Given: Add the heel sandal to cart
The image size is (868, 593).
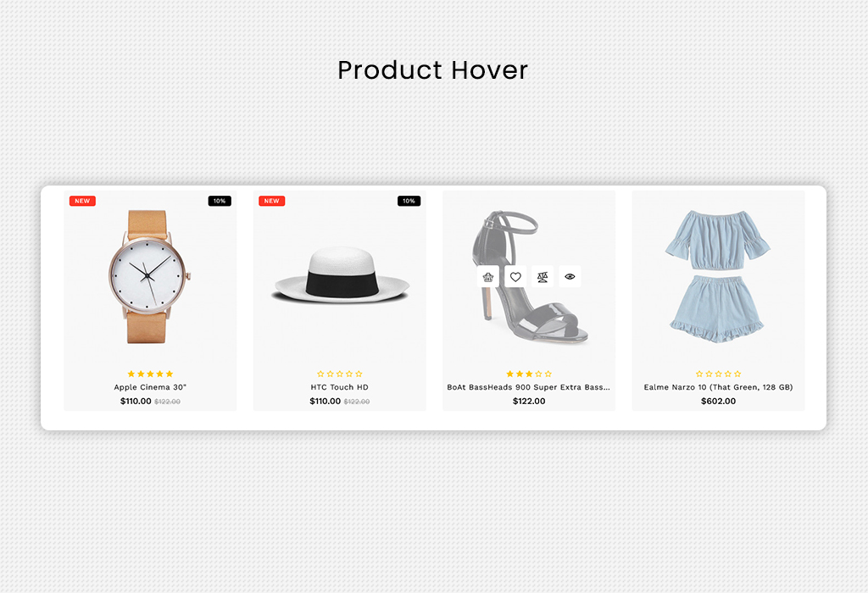Looking at the screenshot, I should 487,276.
